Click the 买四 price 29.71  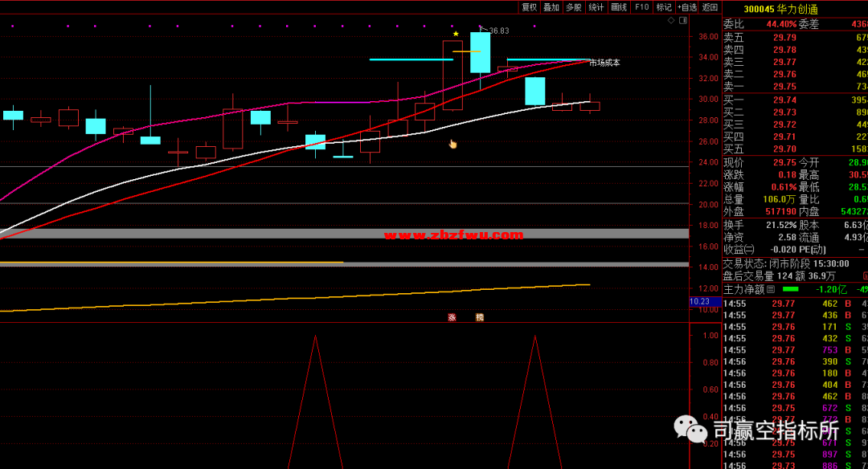(x=784, y=137)
